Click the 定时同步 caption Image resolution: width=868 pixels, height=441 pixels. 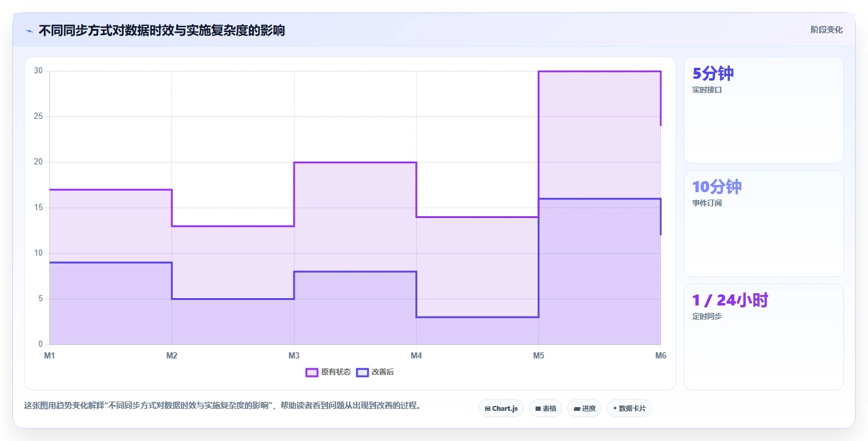pos(706,316)
